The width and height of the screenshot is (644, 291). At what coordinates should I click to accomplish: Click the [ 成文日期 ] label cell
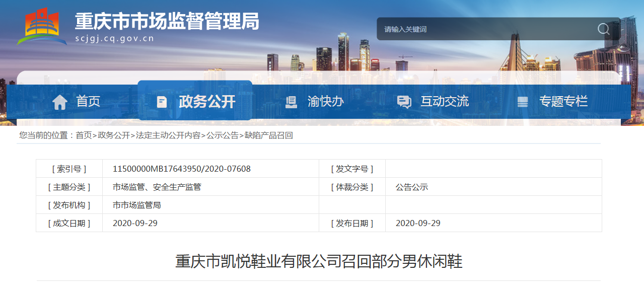[69, 223]
